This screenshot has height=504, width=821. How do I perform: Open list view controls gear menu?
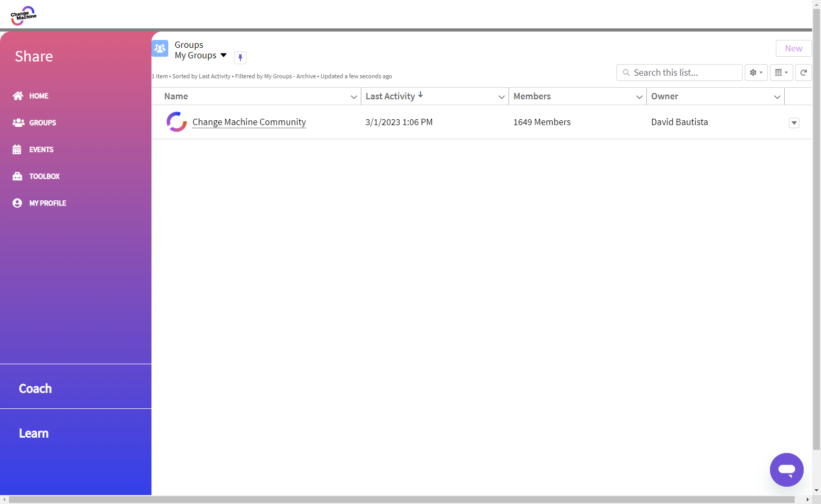[756, 73]
